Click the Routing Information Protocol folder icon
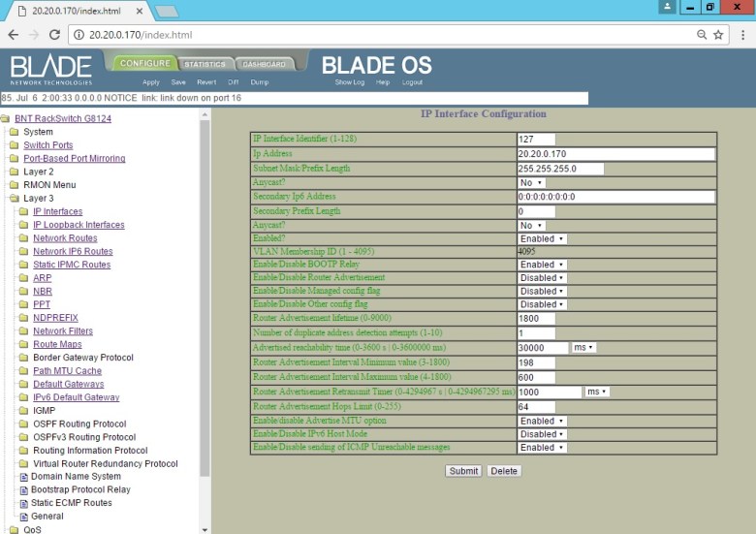Viewport: 756px width, 534px height. tap(23, 451)
